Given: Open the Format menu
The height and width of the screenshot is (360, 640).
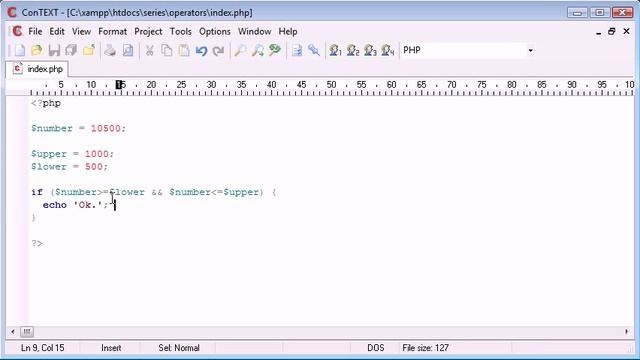Looking at the screenshot, I should click(112, 31).
